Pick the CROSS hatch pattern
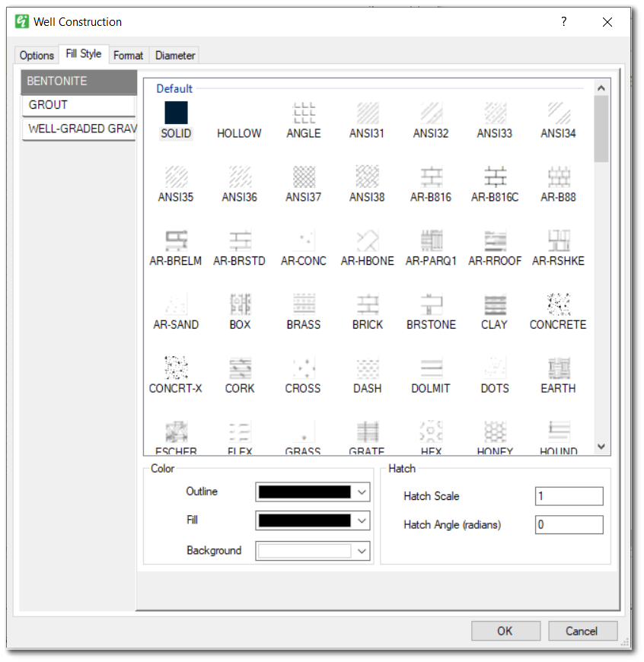The height and width of the screenshot is (662, 644). click(303, 368)
